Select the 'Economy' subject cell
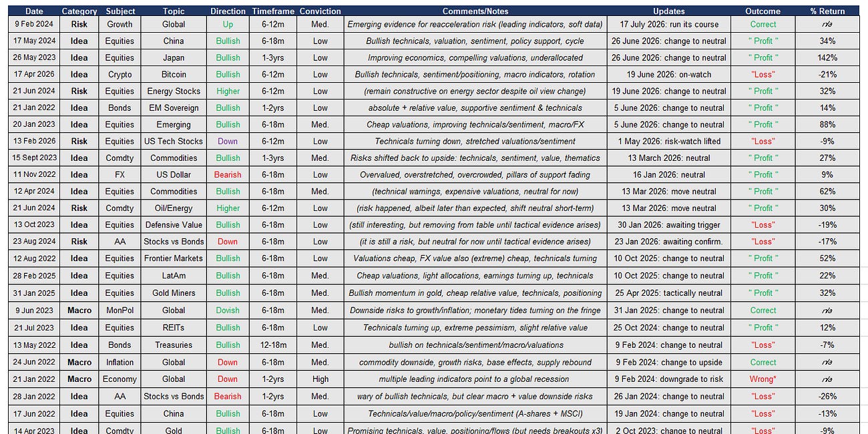The width and height of the screenshot is (868, 434). tap(120, 379)
